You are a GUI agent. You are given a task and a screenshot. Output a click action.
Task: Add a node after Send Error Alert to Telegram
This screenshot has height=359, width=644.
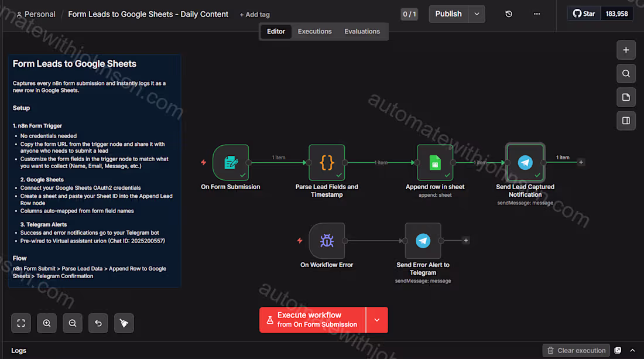pyautogui.click(x=466, y=240)
